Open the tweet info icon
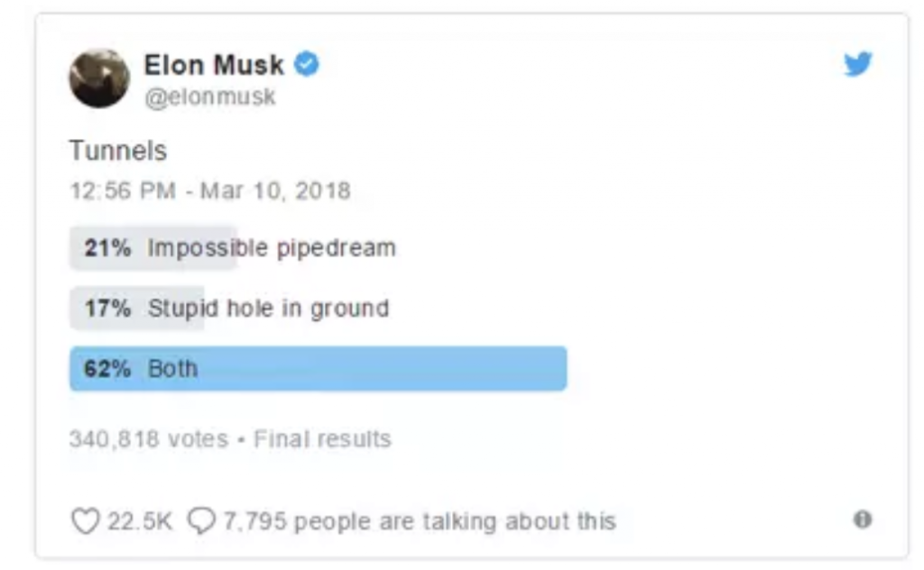 (x=863, y=519)
